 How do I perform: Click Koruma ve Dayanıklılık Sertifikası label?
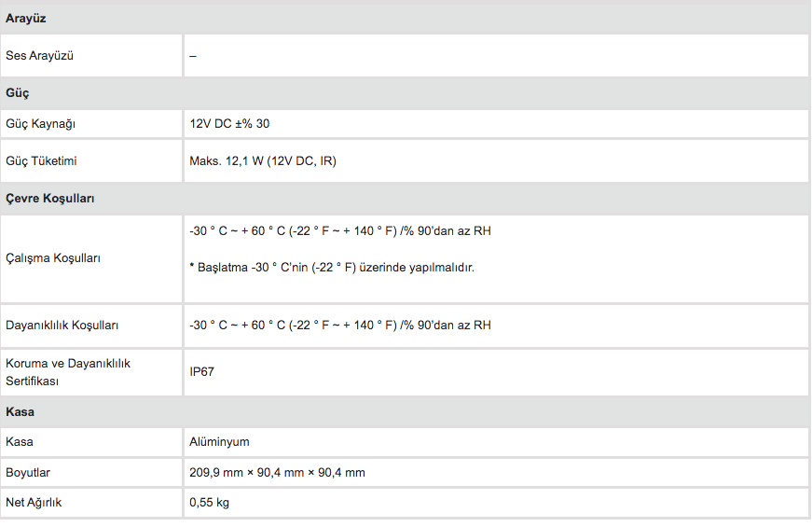click(x=68, y=372)
